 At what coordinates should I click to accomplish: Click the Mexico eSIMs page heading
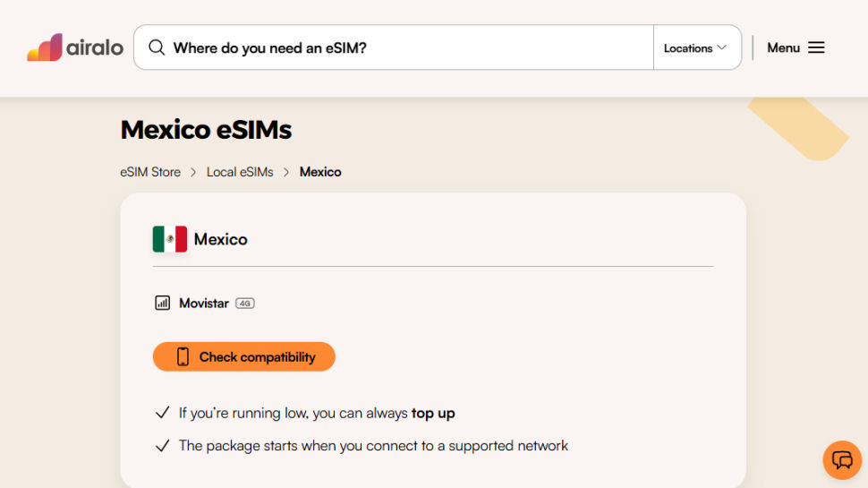206,130
